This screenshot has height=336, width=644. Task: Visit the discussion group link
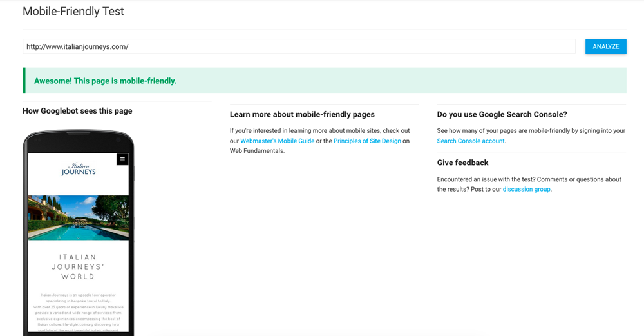pyautogui.click(x=527, y=189)
